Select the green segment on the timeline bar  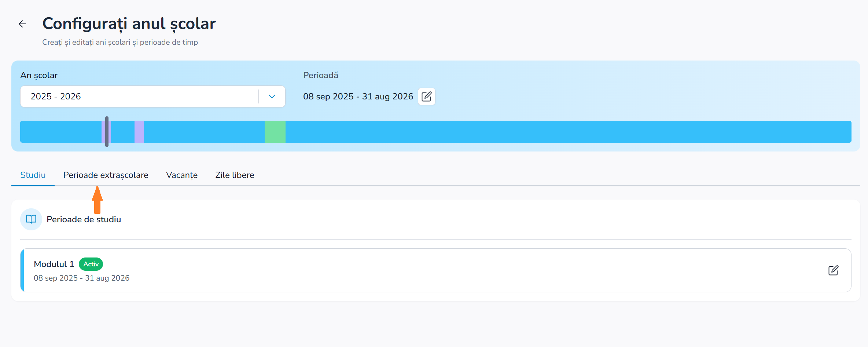click(x=275, y=132)
